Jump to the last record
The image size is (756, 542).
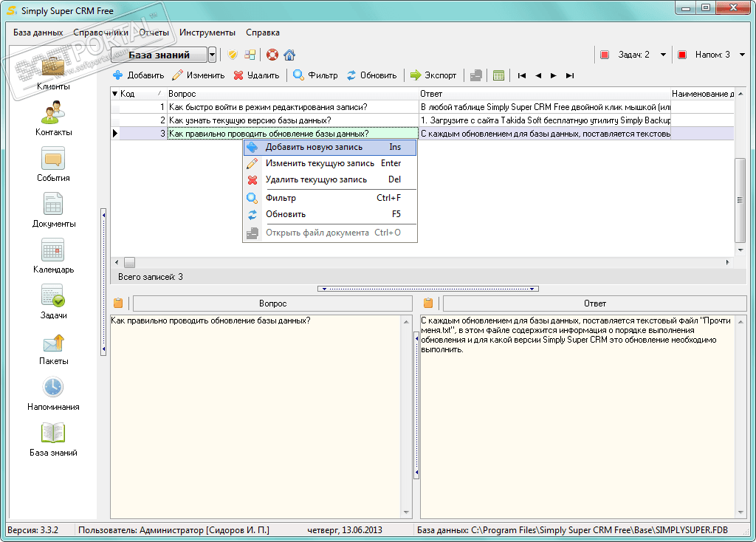[x=570, y=75]
